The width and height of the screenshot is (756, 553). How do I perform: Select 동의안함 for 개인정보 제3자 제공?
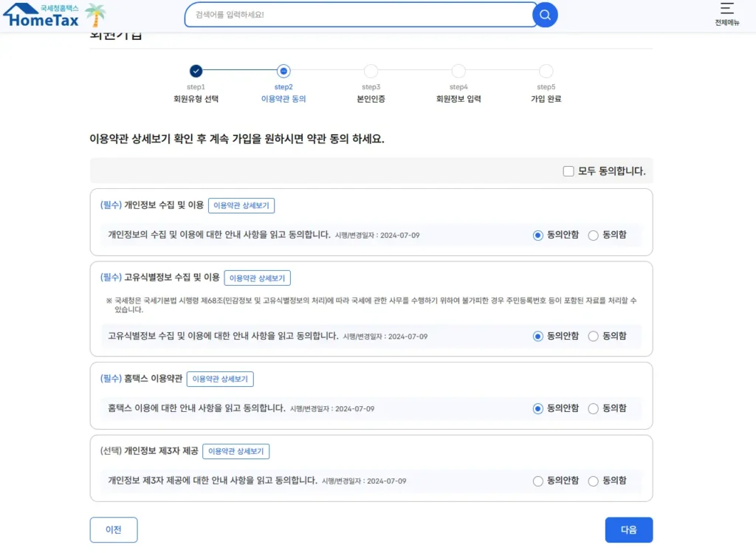537,481
